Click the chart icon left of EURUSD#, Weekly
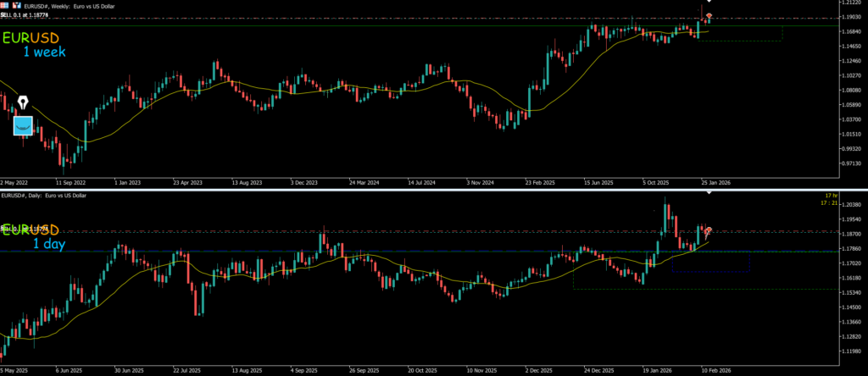Image resolution: width=868 pixels, height=376 pixels. pos(16,5)
